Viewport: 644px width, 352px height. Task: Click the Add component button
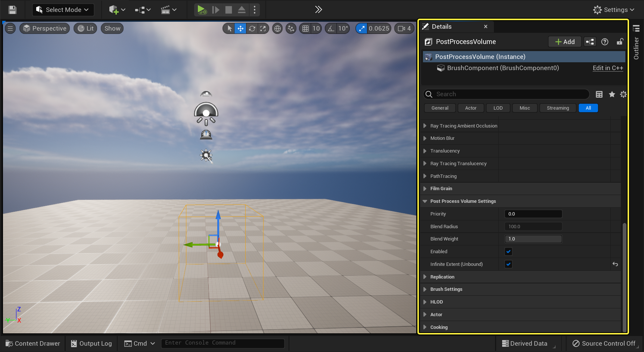564,42
